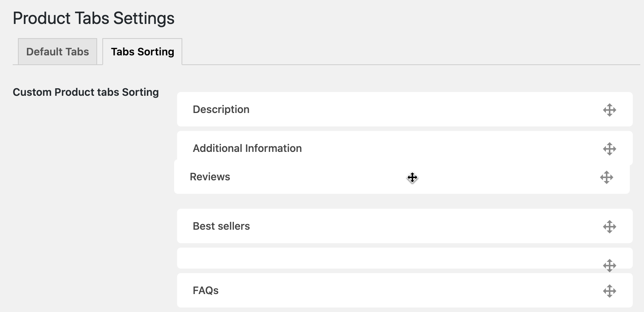
Task: Click the Best sellers move handle icon
Action: pos(609,227)
